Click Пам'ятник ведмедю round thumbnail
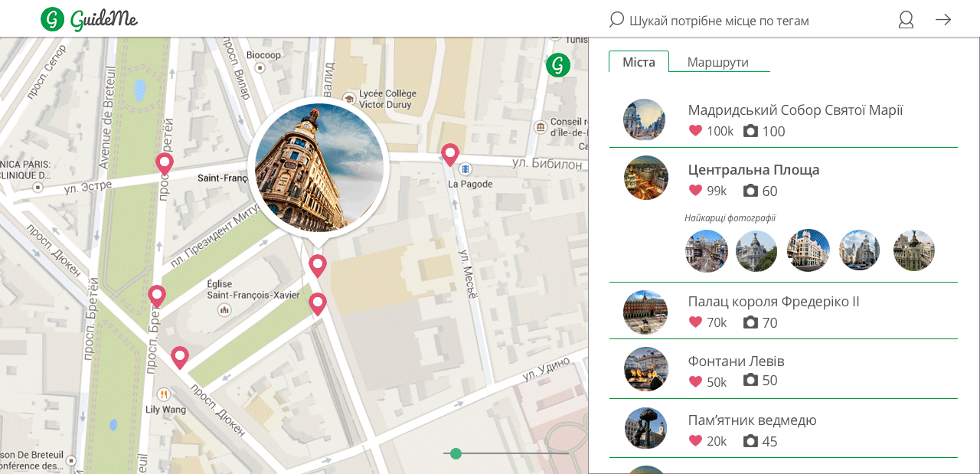This screenshot has height=474, width=980. [645, 428]
